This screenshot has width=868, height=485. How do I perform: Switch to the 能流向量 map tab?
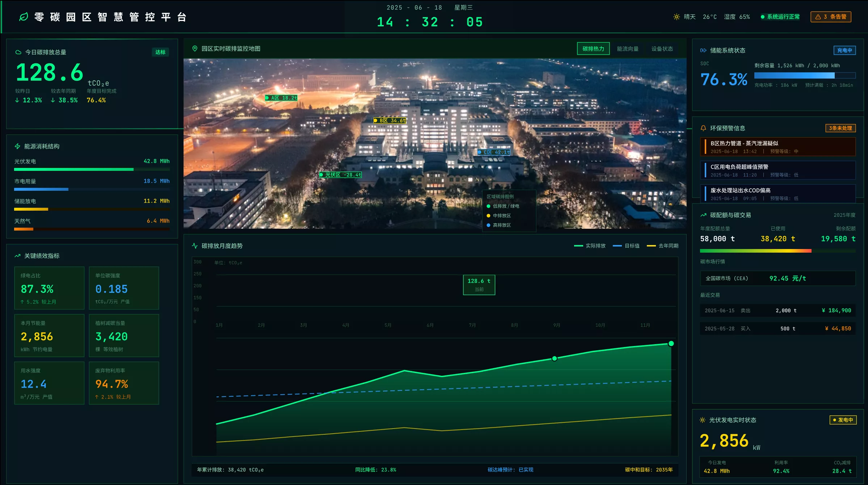pyautogui.click(x=628, y=48)
